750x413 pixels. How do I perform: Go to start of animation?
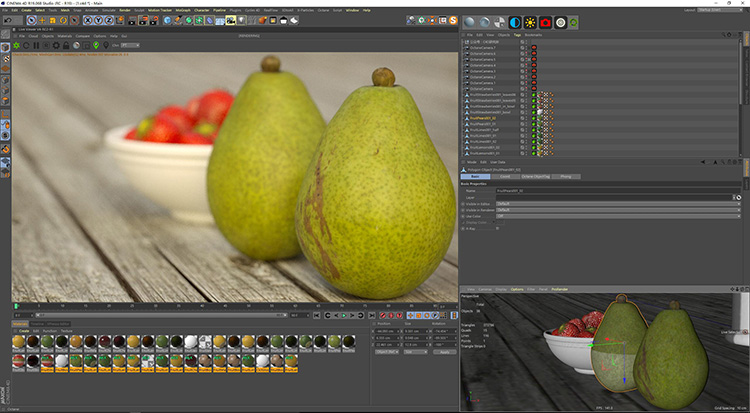(317, 315)
